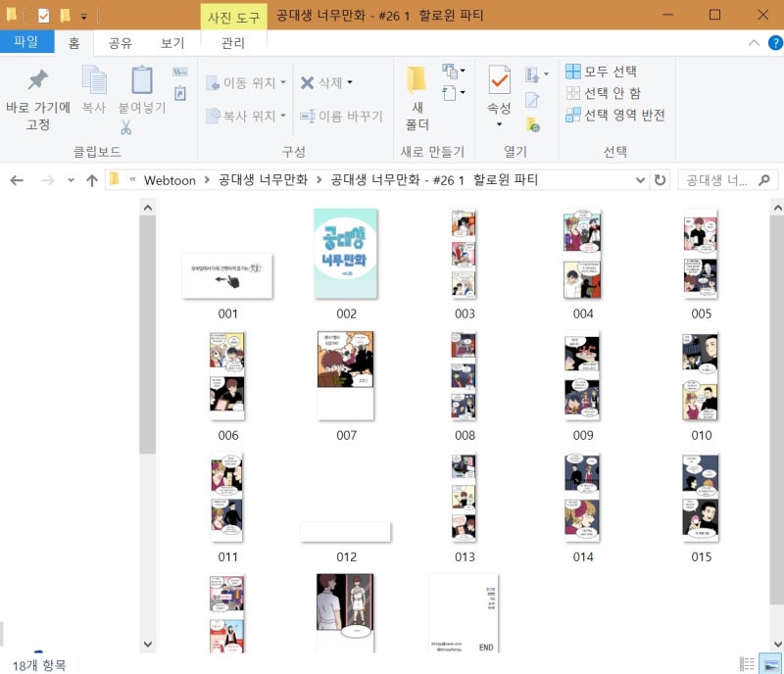Switch to the 관리 (Manage) tab
The height and width of the screenshot is (674, 784).
tap(233, 43)
